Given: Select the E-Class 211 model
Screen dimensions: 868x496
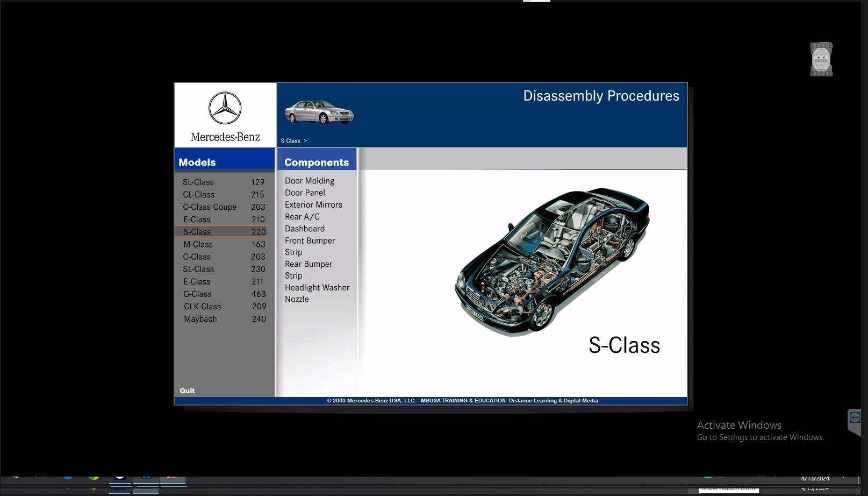Looking at the screenshot, I should tap(224, 281).
